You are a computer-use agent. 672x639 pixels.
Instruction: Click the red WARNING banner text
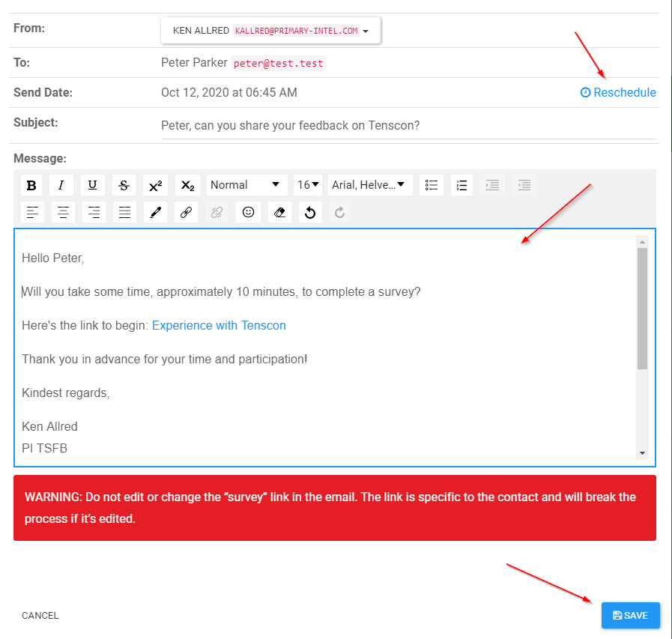point(330,508)
